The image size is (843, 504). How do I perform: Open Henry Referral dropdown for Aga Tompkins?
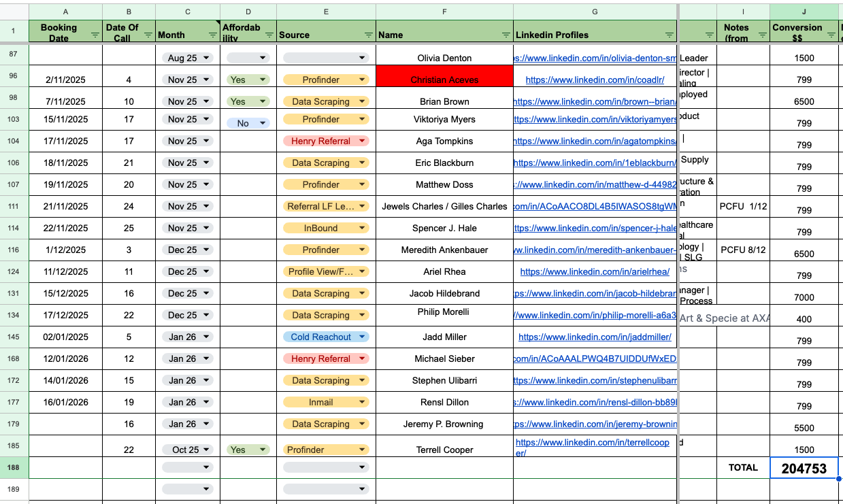point(326,141)
